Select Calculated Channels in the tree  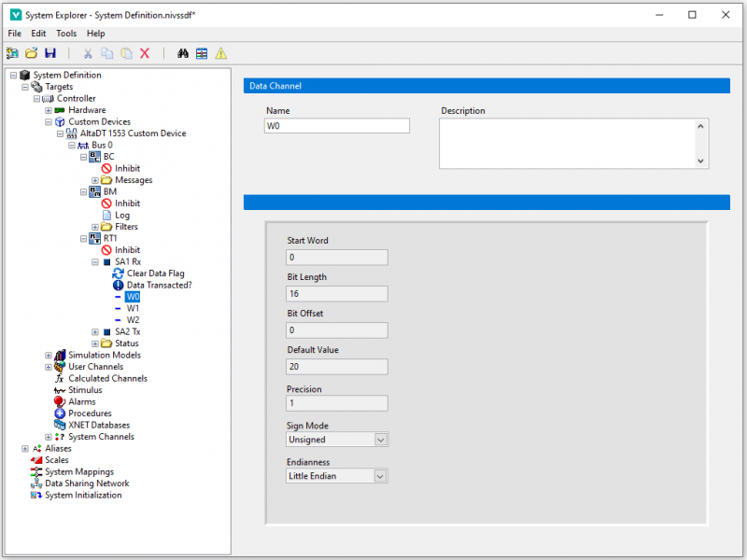tap(107, 379)
